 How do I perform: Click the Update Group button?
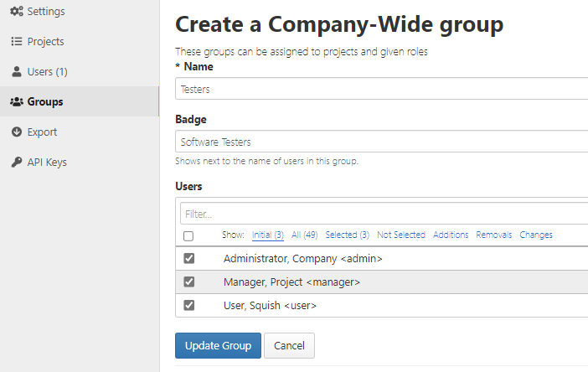218,345
